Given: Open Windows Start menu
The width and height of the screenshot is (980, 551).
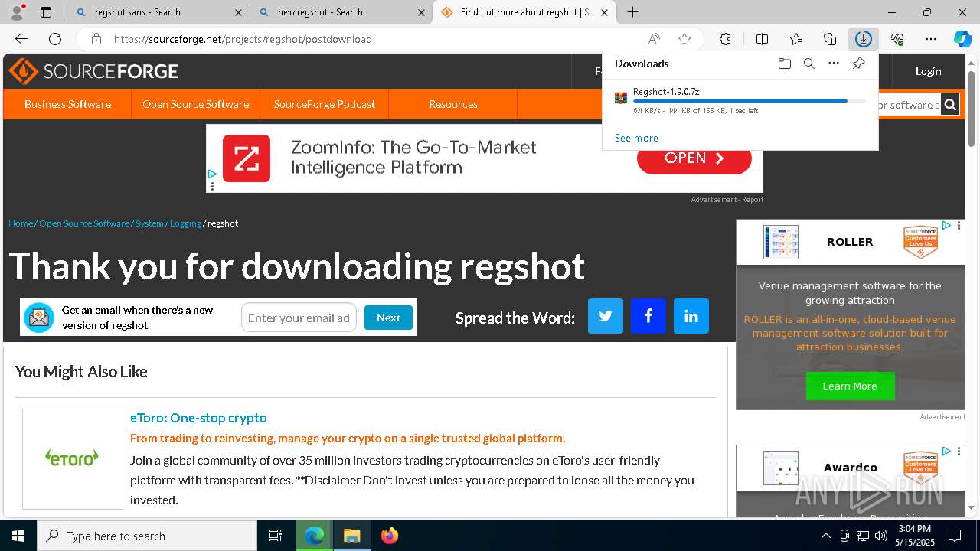Looking at the screenshot, I should click(18, 536).
